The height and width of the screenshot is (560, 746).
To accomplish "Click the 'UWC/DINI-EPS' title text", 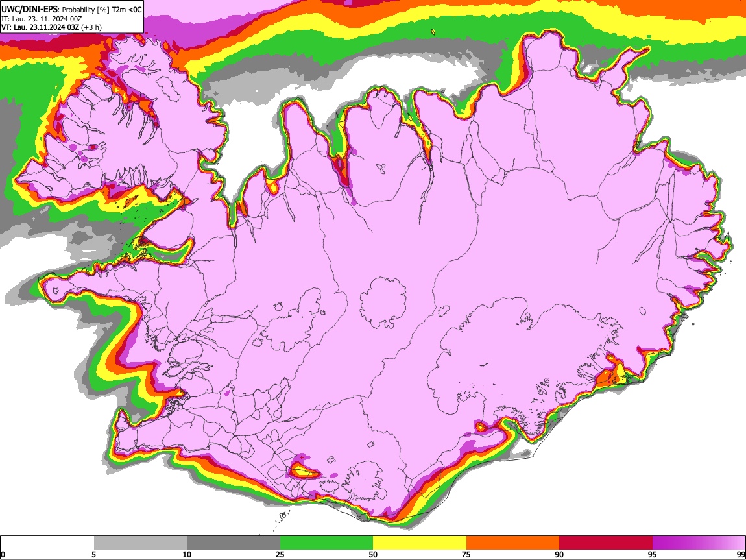I will click(x=29, y=10).
